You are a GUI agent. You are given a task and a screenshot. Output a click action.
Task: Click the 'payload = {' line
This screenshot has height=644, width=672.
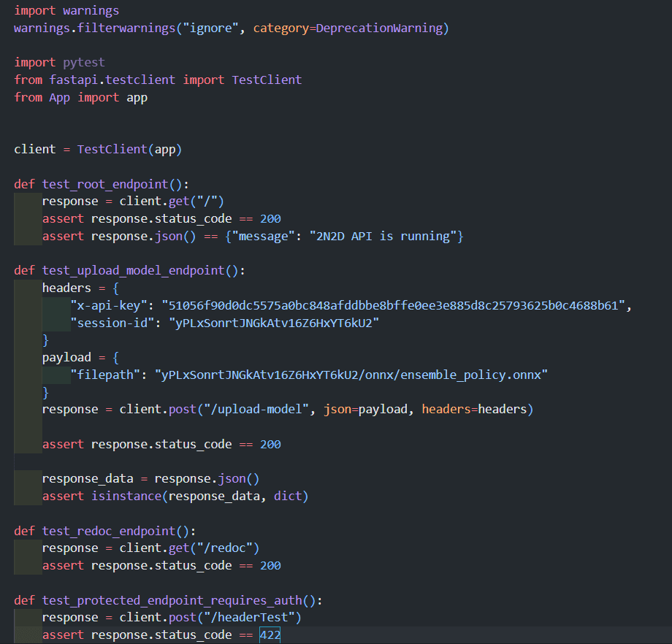click(80, 358)
